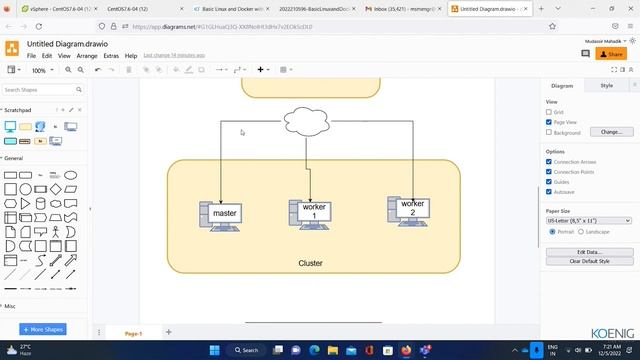This screenshot has height=360, width=640.
Task: Collapse the General shapes section
Action: 12,158
